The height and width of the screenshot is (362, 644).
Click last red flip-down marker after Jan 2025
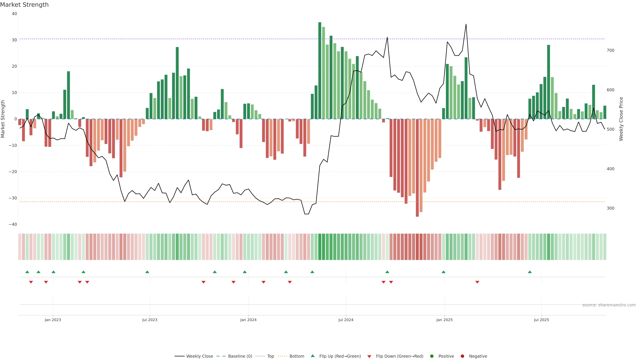pos(477,282)
